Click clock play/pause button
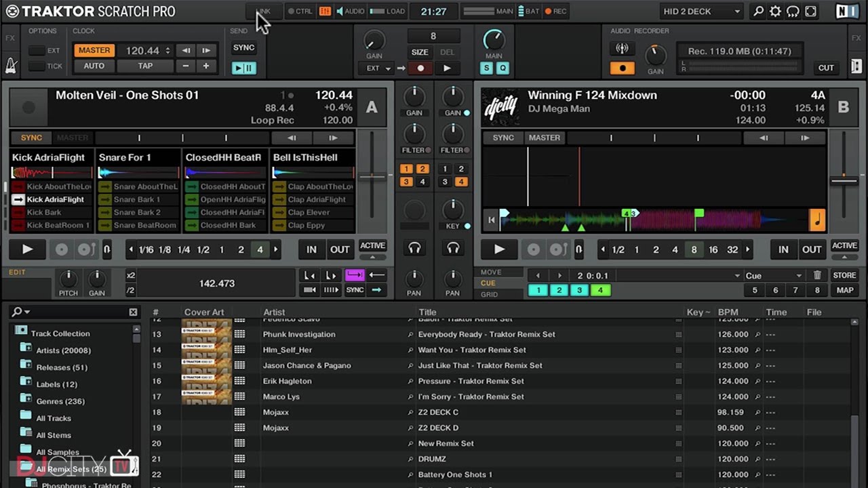The image size is (868, 488). click(243, 68)
